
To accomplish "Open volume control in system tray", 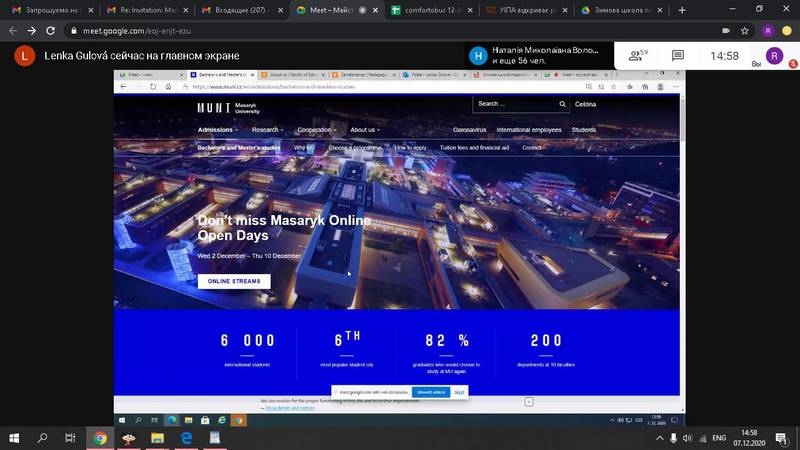I will pyautogui.click(x=687, y=438).
